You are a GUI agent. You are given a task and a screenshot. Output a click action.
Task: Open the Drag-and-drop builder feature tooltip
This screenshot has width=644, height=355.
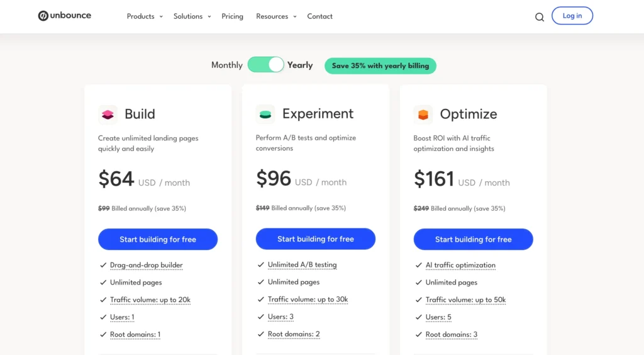(x=146, y=266)
